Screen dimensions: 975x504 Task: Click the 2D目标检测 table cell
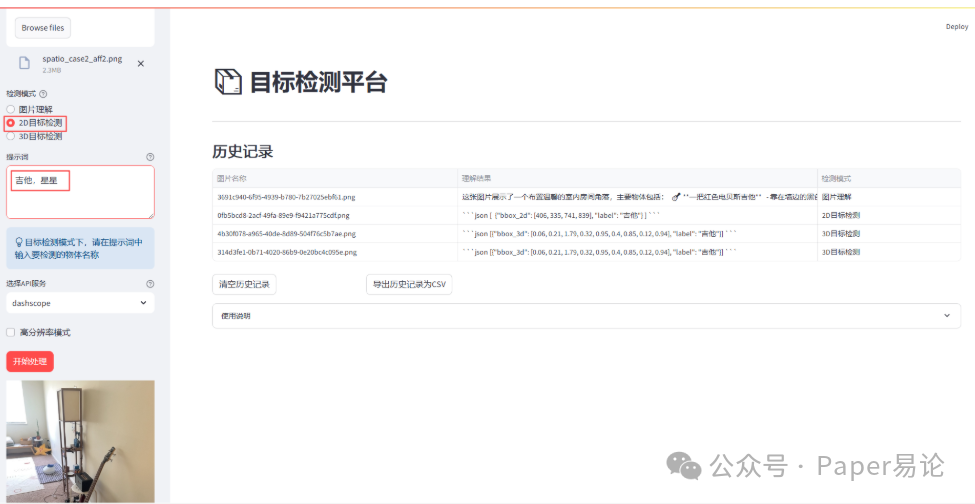tap(889, 216)
